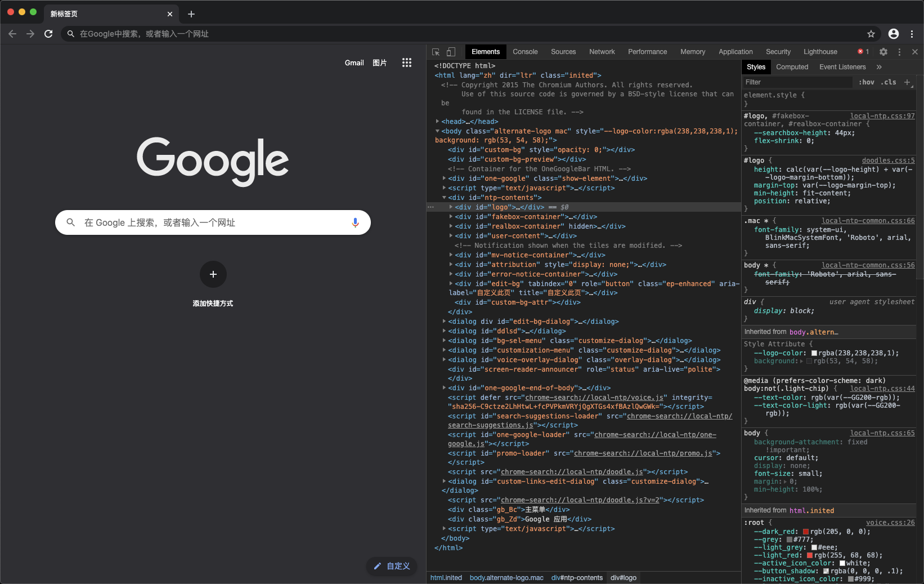Click the 图片 images link
The width and height of the screenshot is (924, 584).
380,63
